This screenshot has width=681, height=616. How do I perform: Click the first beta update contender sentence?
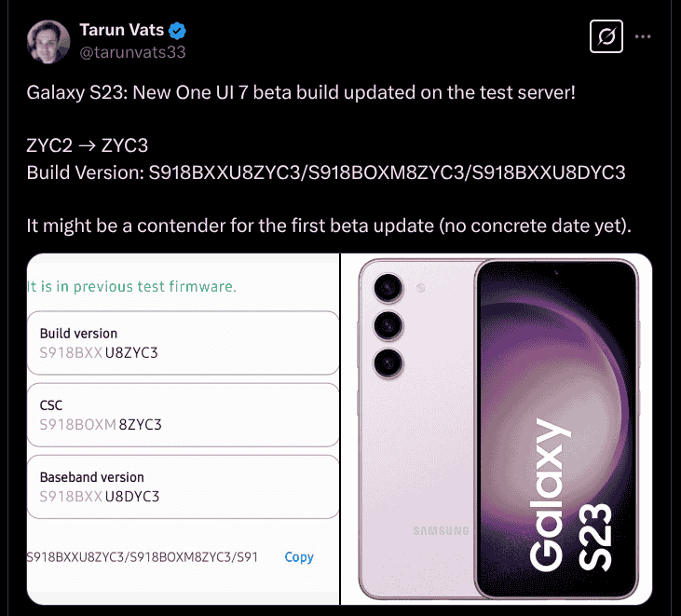click(329, 226)
